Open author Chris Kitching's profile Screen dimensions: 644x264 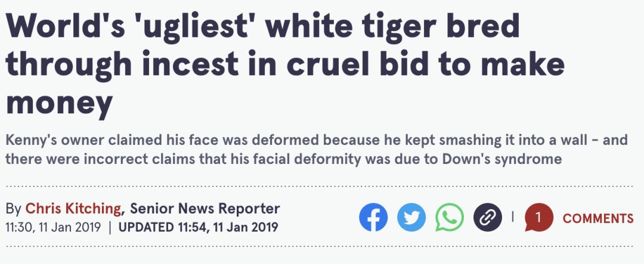point(73,209)
